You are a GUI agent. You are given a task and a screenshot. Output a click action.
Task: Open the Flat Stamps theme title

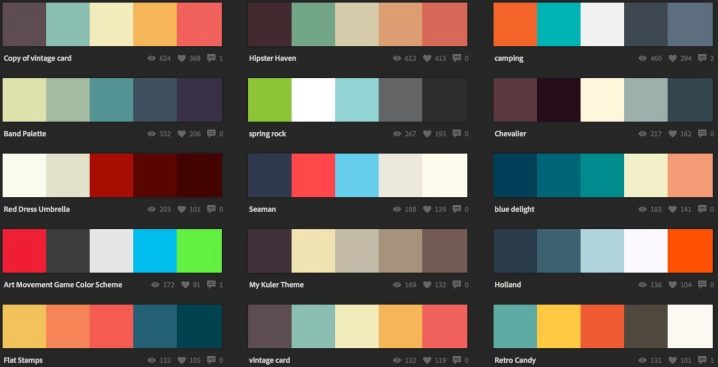click(23, 360)
